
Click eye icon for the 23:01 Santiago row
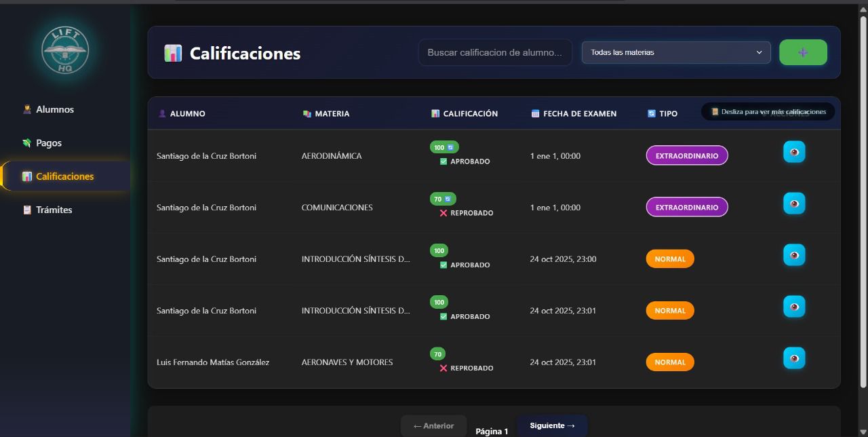click(794, 307)
